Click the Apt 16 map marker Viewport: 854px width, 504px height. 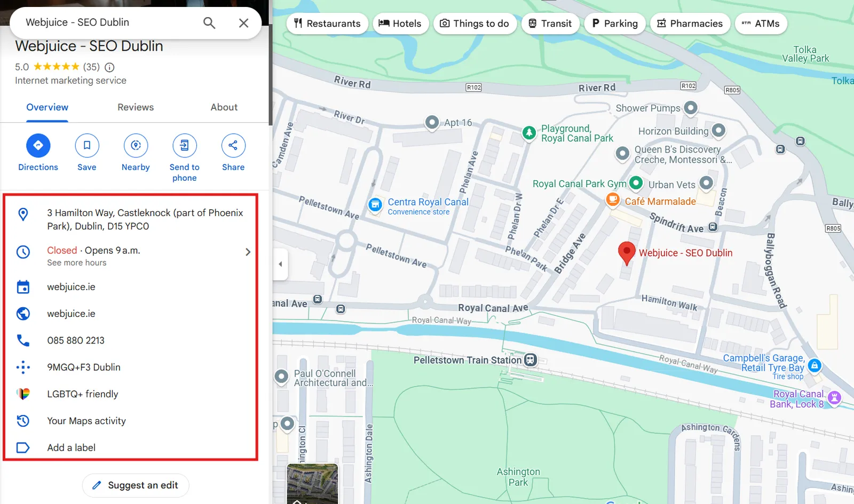pos(432,122)
